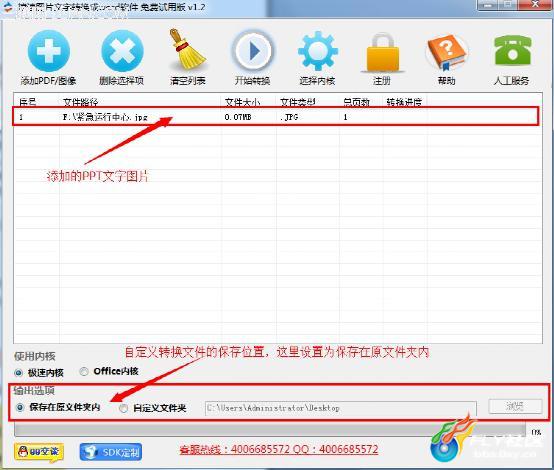Open 选择内核 gear icon
The image size is (554, 470).
pos(317,51)
